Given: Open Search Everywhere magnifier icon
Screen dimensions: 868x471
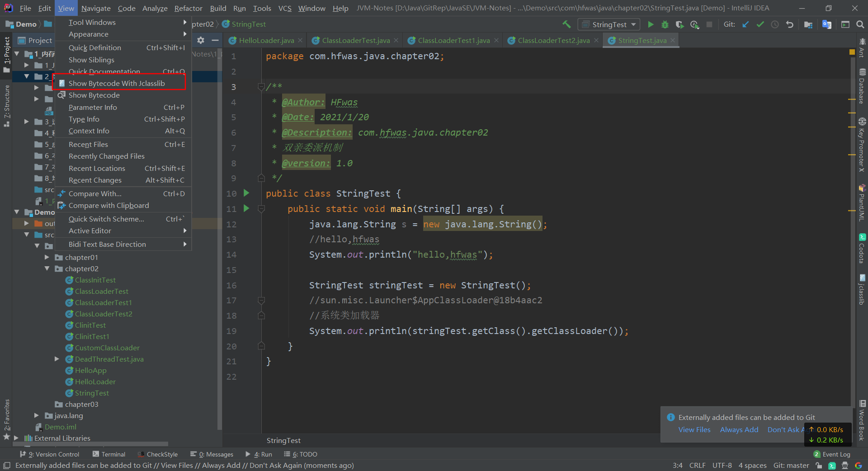Looking at the screenshot, I should (x=860, y=24).
